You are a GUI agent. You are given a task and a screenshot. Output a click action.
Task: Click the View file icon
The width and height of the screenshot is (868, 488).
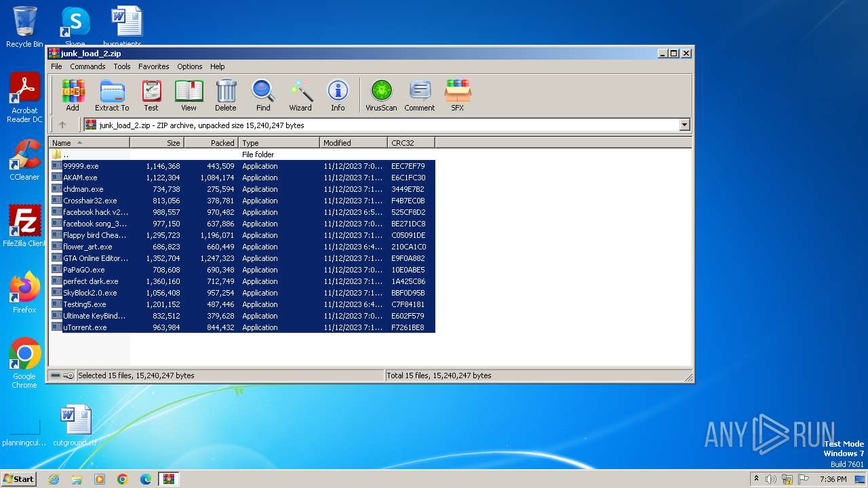[x=189, y=96]
